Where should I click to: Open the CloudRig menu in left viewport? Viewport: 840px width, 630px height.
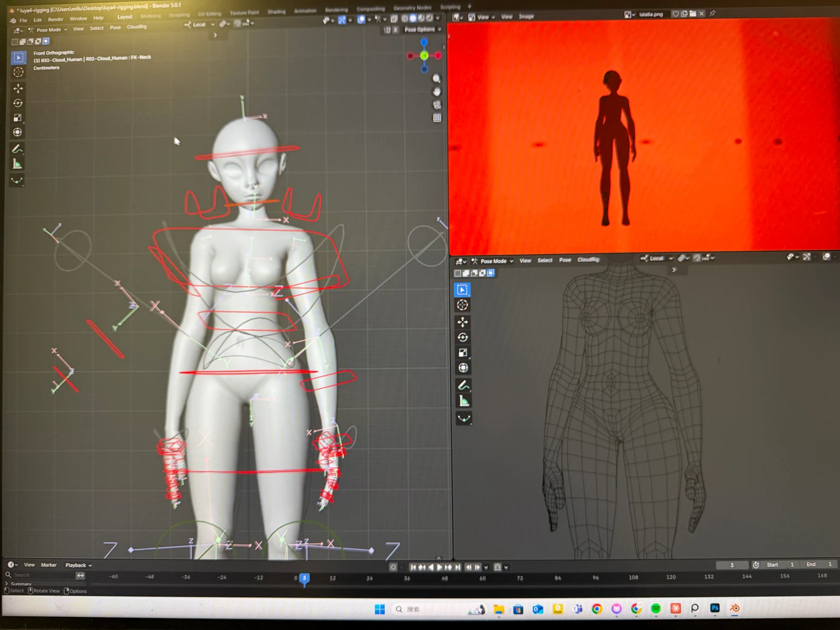coord(137,27)
